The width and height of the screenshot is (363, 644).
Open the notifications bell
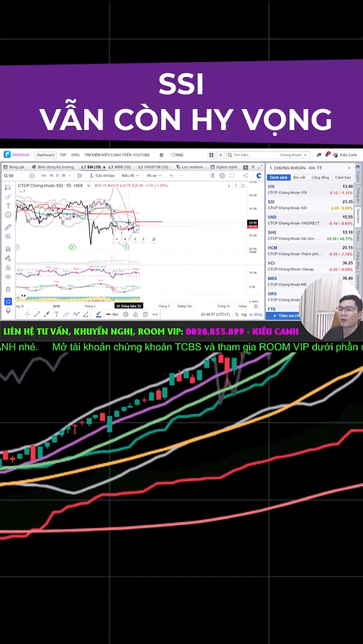[327, 155]
